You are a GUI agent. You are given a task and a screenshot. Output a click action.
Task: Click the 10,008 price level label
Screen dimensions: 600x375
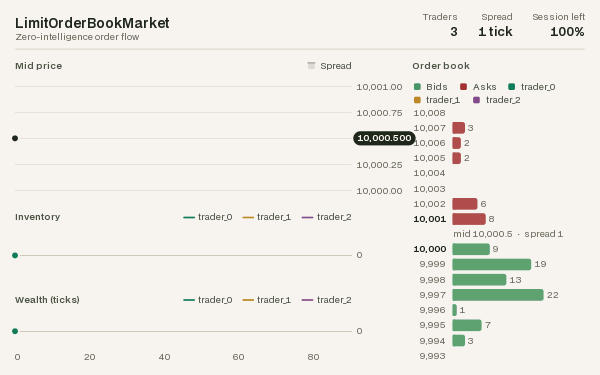429,113
